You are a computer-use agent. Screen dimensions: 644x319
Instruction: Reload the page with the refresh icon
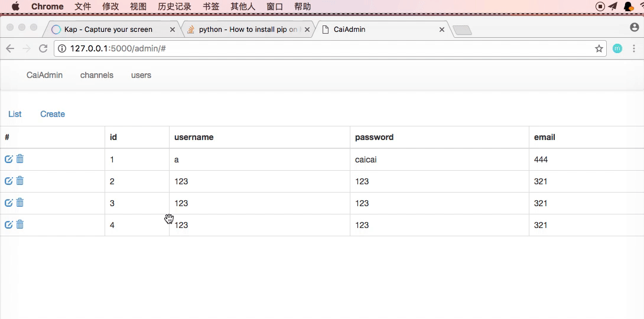(43, 48)
